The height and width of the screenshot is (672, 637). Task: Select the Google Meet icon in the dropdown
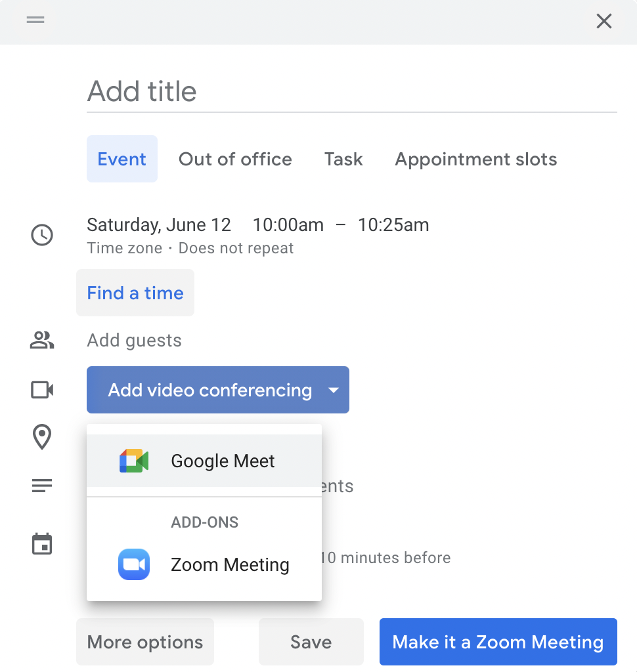[x=133, y=461]
